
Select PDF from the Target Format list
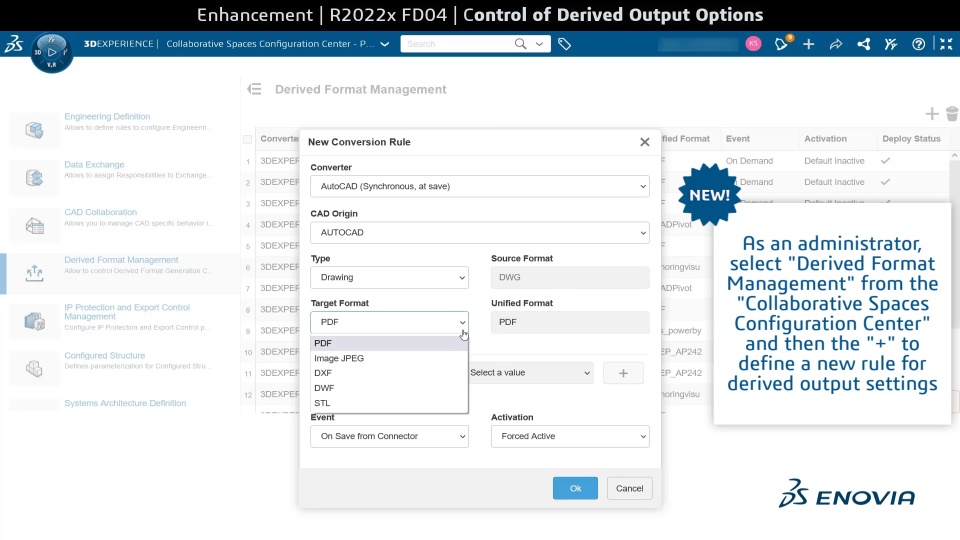389,343
